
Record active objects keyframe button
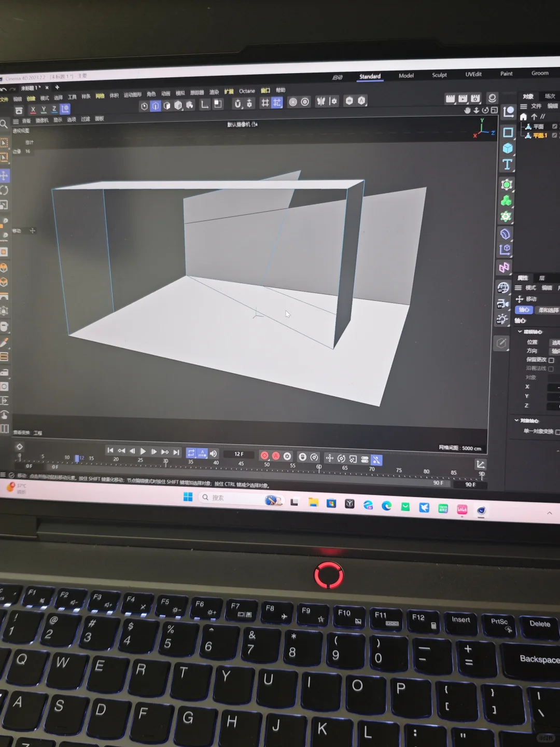pyautogui.click(x=264, y=455)
